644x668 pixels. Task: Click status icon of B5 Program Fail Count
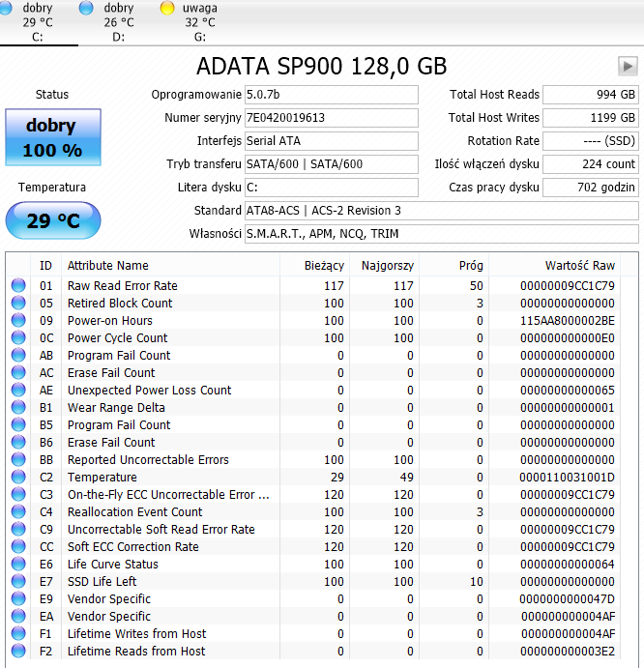18,424
